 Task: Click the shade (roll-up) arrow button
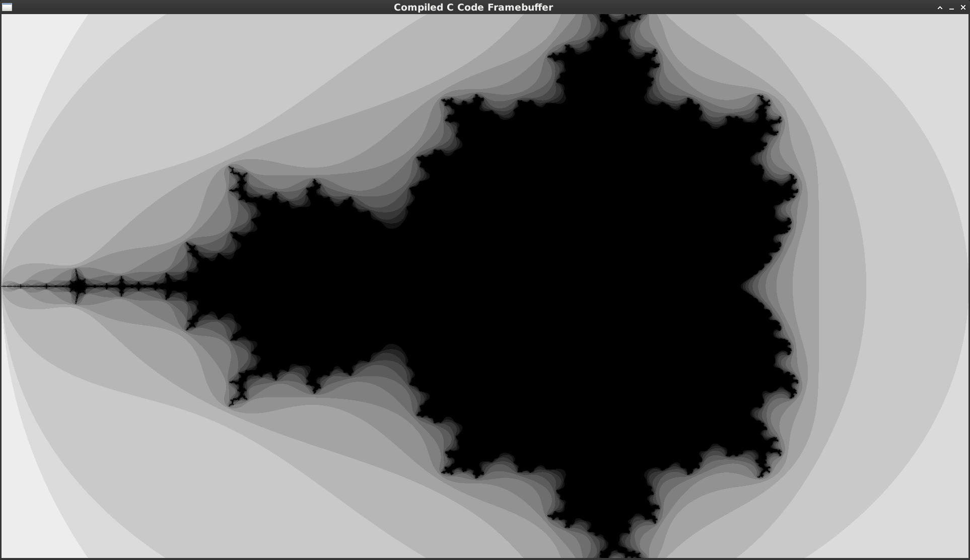[x=940, y=8]
